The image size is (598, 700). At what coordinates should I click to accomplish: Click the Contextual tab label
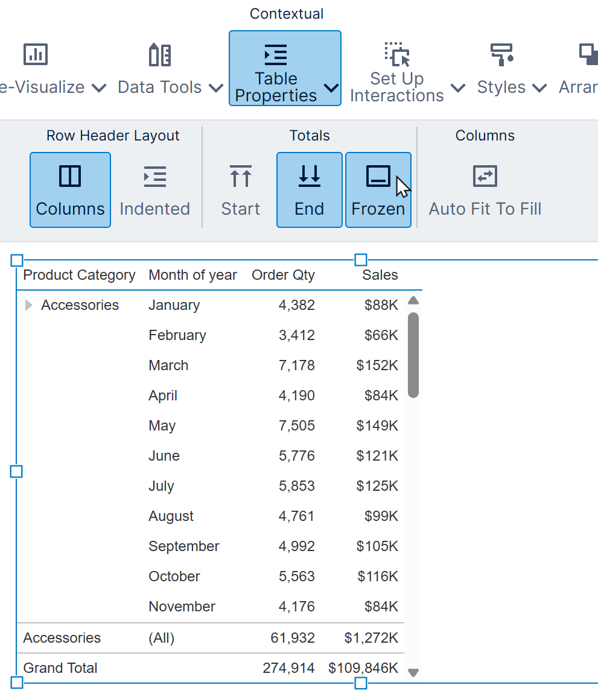coord(286,13)
